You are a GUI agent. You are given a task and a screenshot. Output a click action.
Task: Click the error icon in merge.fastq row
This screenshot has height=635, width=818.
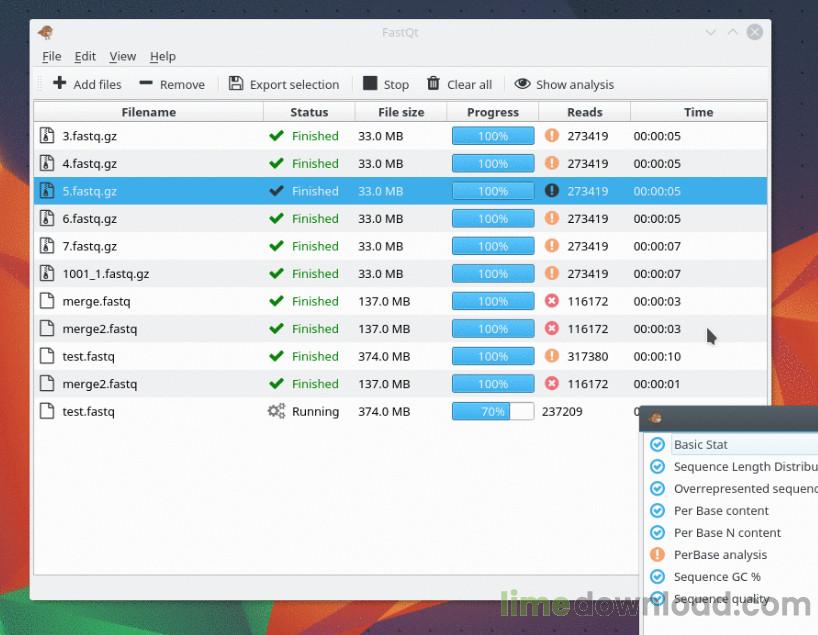point(551,301)
